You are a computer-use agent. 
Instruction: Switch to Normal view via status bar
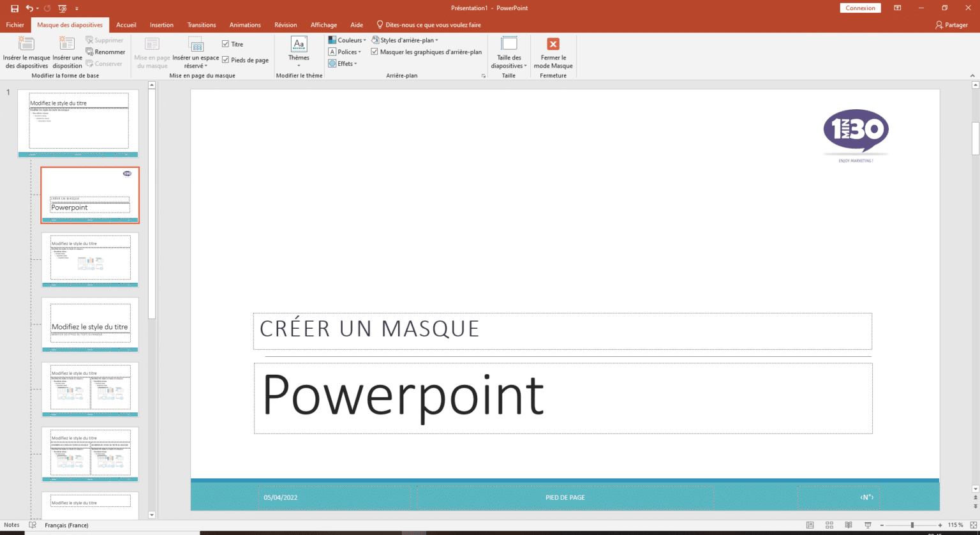pos(809,525)
